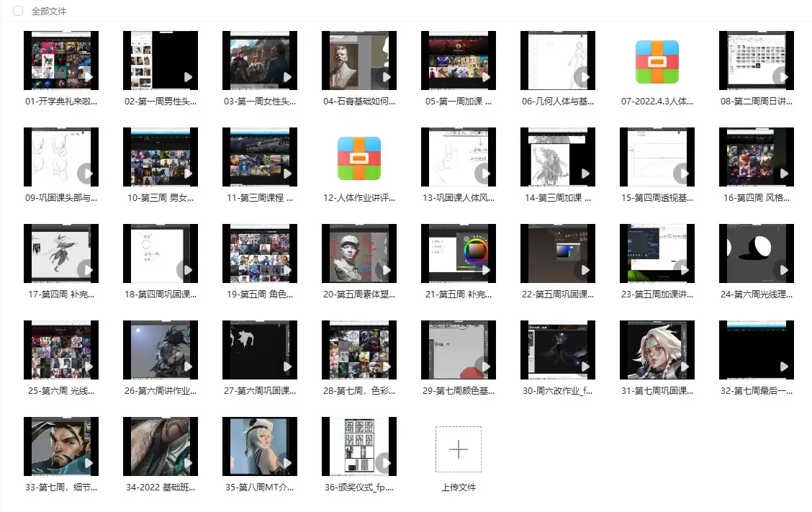Click the 全部文件 breadcrumb text

coord(50,12)
